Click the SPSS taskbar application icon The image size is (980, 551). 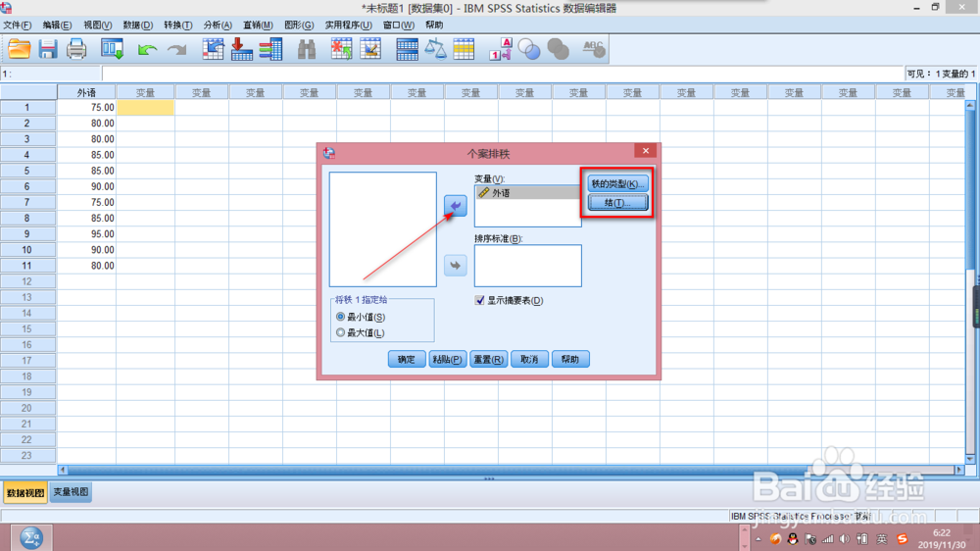point(31,538)
